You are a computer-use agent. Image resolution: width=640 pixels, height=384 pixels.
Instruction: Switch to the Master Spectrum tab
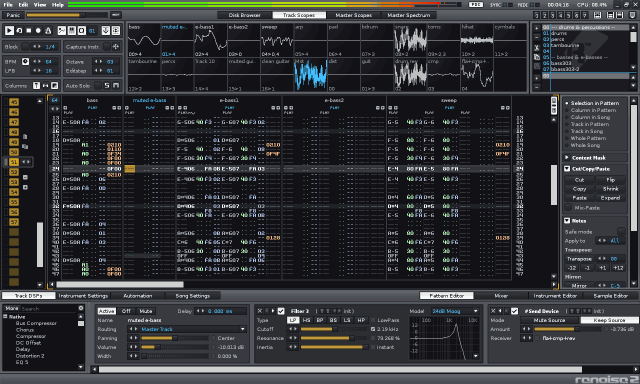(x=409, y=15)
